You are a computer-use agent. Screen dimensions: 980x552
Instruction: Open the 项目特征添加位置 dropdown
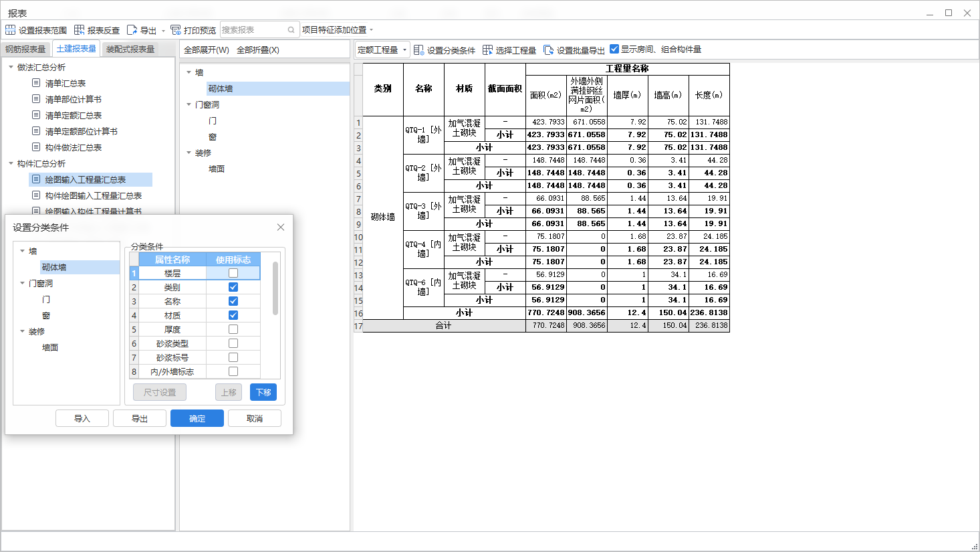pyautogui.click(x=372, y=30)
